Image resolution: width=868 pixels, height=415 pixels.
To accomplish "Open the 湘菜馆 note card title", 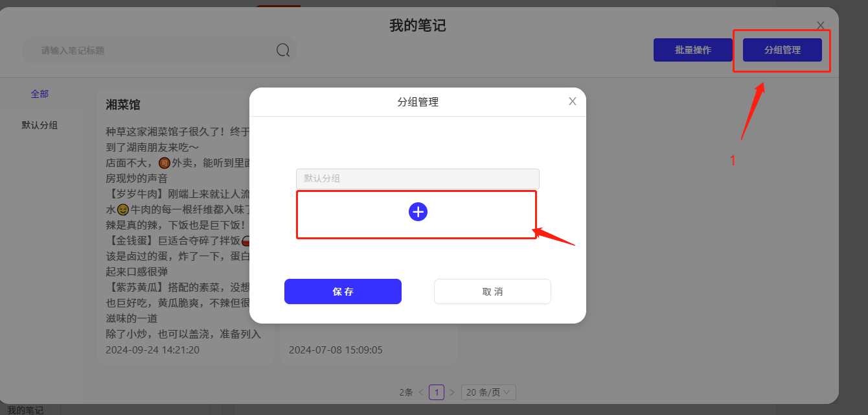I will (x=123, y=105).
